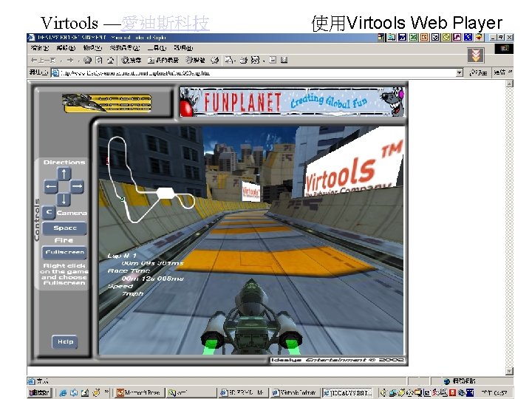The width and height of the screenshot is (532, 399).
Task: Click the page icon beside the address URL
Action: point(55,72)
